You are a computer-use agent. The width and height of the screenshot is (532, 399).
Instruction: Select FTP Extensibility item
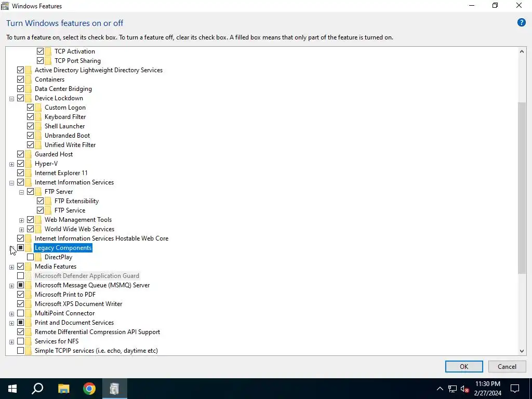click(76, 201)
